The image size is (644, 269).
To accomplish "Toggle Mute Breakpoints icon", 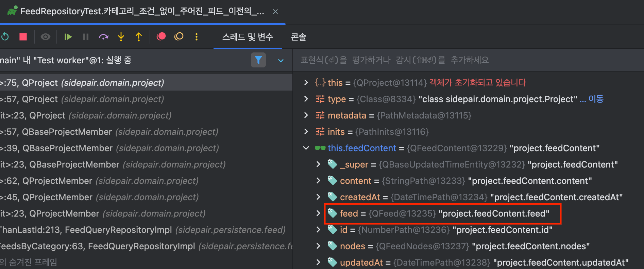I will click(179, 36).
